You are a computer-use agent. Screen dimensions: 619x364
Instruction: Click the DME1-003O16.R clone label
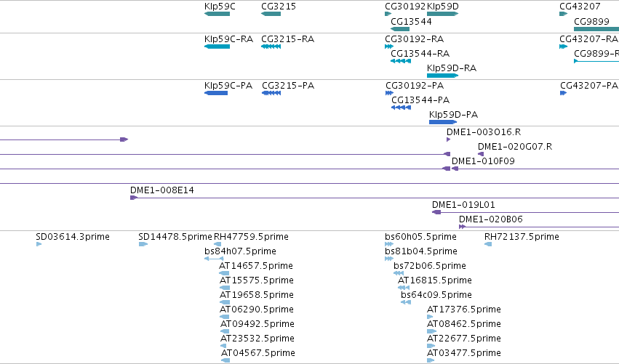click(x=484, y=132)
